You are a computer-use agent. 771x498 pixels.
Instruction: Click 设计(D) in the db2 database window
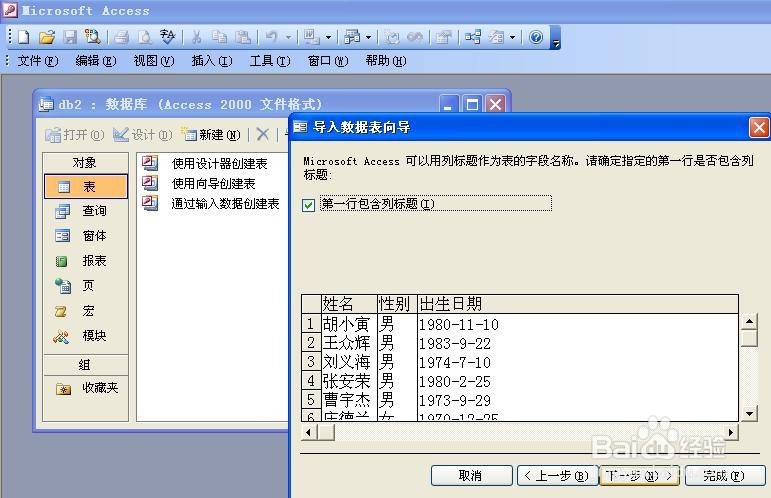[x=143, y=135]
